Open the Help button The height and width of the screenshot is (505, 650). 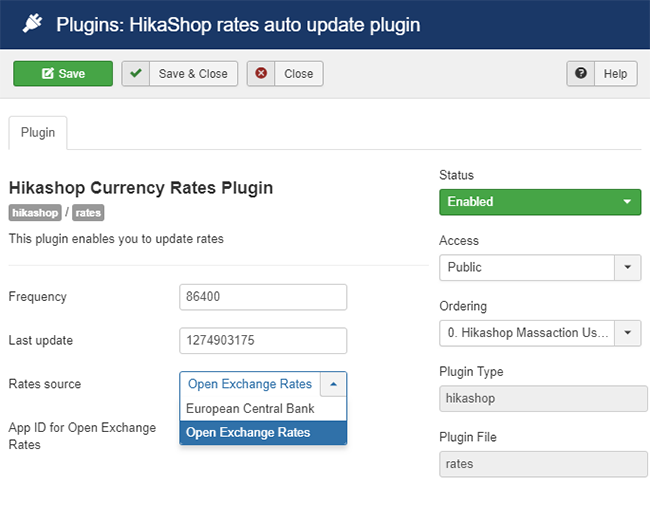[601, 74]
